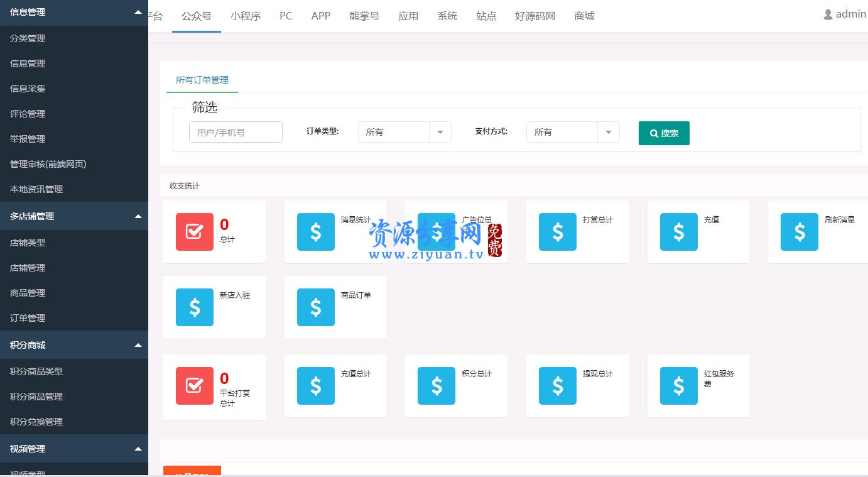Open the 打赏总计 dollar icon card
The image size is (868, 477).
point(558,232)
